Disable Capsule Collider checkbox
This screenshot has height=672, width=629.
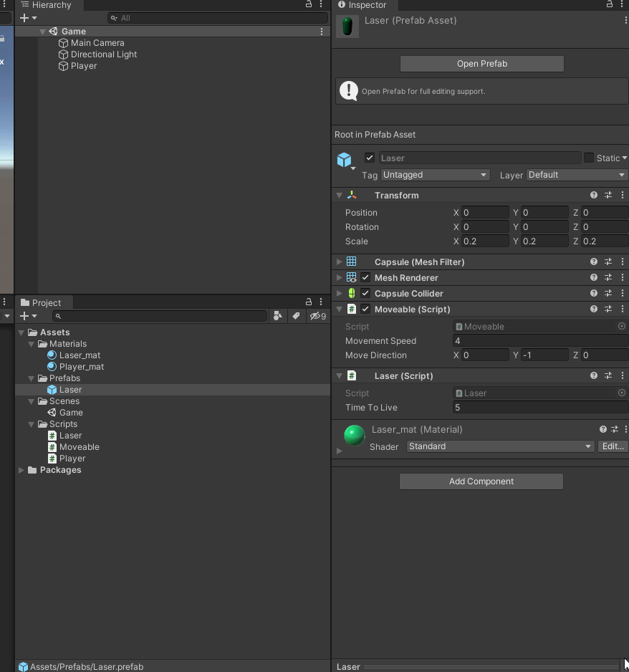pyautogui.click(x=365, y=293)
